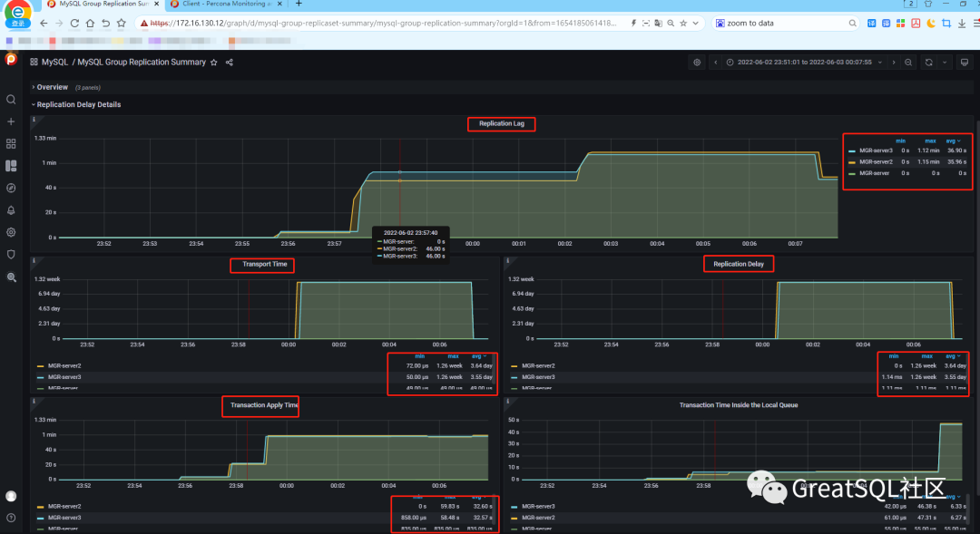Open the Alerting bell icon in sidebar
The image size is (980, 534).
tap(11, 209)
